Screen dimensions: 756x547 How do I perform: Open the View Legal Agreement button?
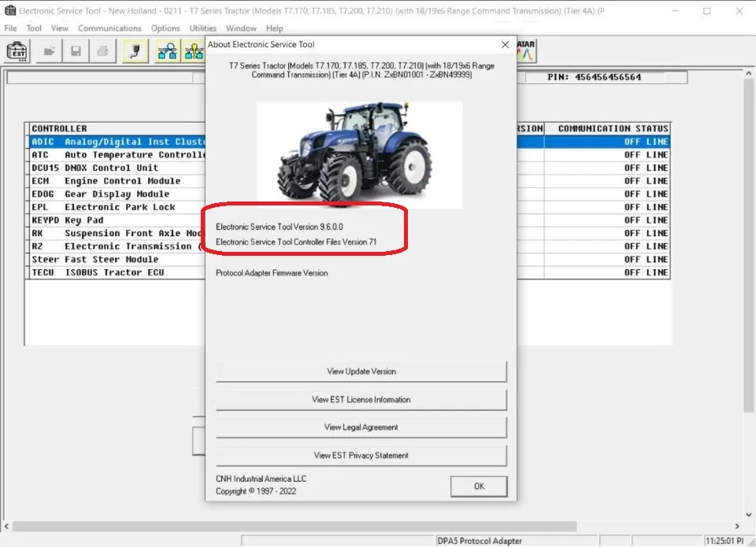(x=361, y=427)
